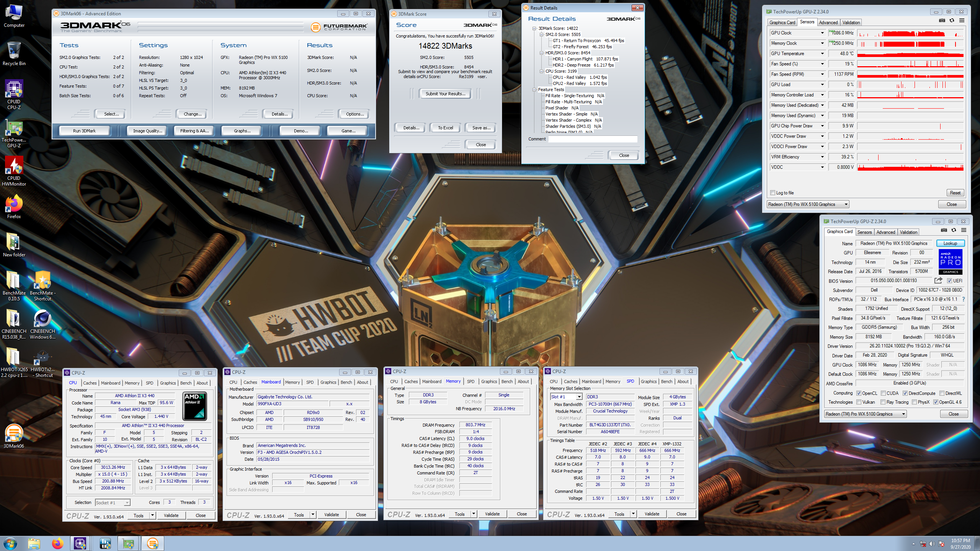Click the Lookup button in GPU-Z
Viewport: 980px width, 551px height.
950,243
